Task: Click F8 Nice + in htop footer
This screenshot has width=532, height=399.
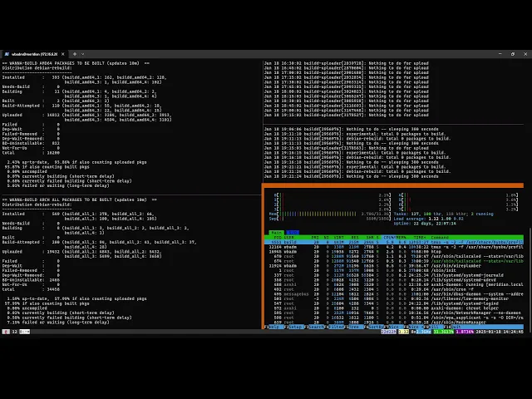Action: (414, 327)
